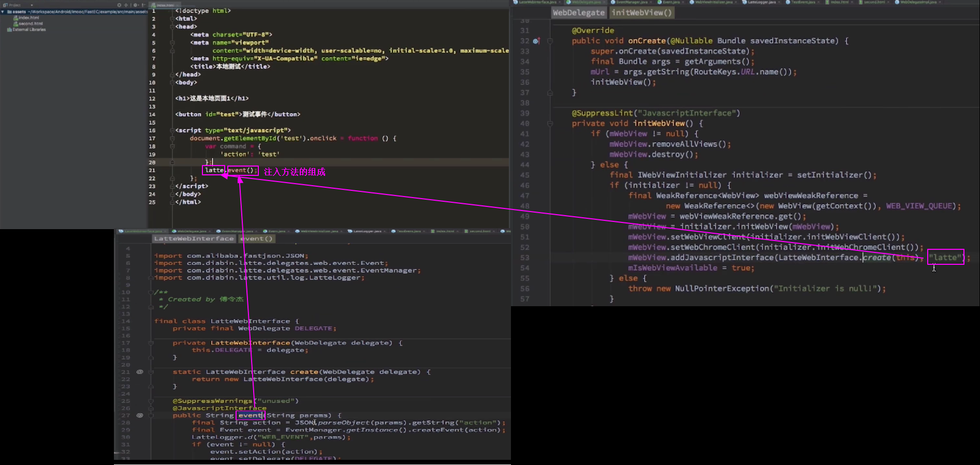The image size is (980, 465).
Task: Click the hide Project panel icon
Action: (143, 5)
